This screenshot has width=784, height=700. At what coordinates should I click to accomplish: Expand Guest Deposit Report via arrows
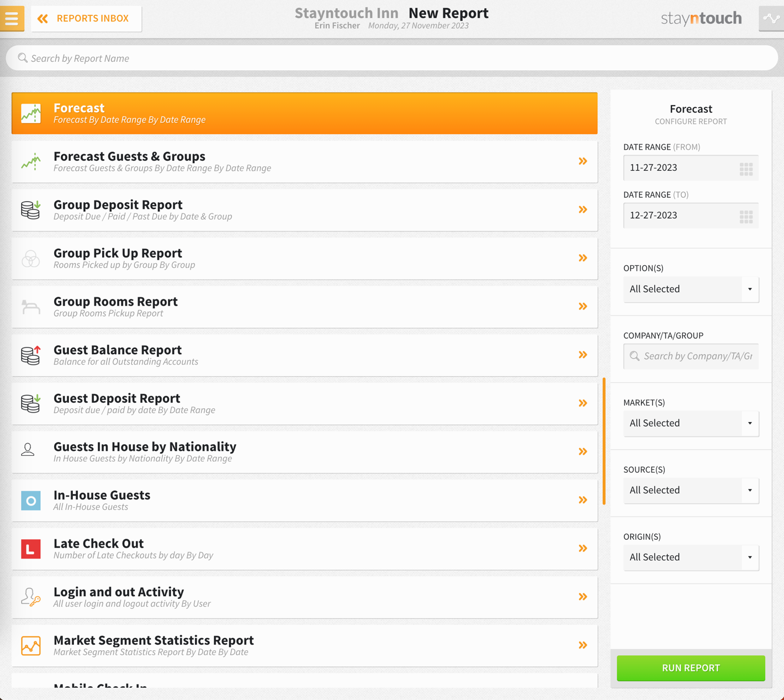pyautogui.click(x=583, y=403)
